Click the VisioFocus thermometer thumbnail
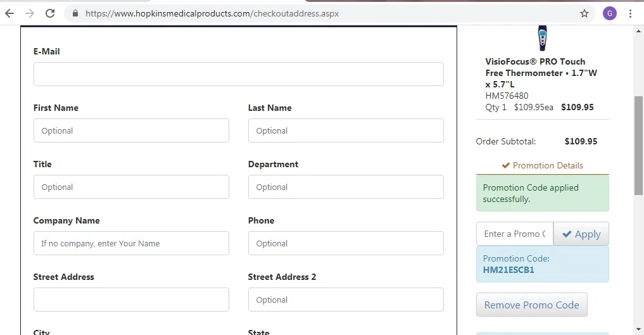The image size is (644, 335). [x=543, y=38]
